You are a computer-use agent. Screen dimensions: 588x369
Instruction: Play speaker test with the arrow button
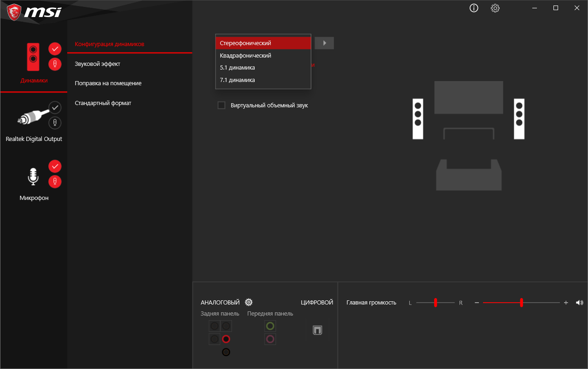coord(324,43)
